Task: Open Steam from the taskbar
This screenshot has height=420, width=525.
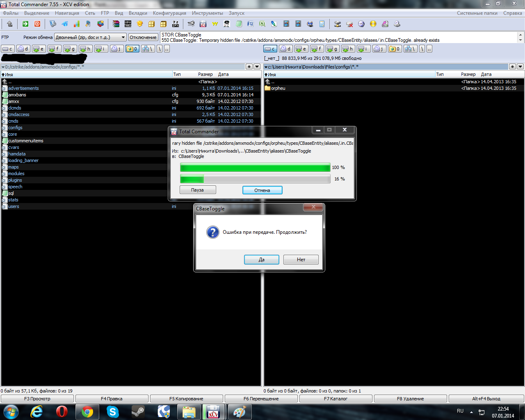Action: [138, 412]
